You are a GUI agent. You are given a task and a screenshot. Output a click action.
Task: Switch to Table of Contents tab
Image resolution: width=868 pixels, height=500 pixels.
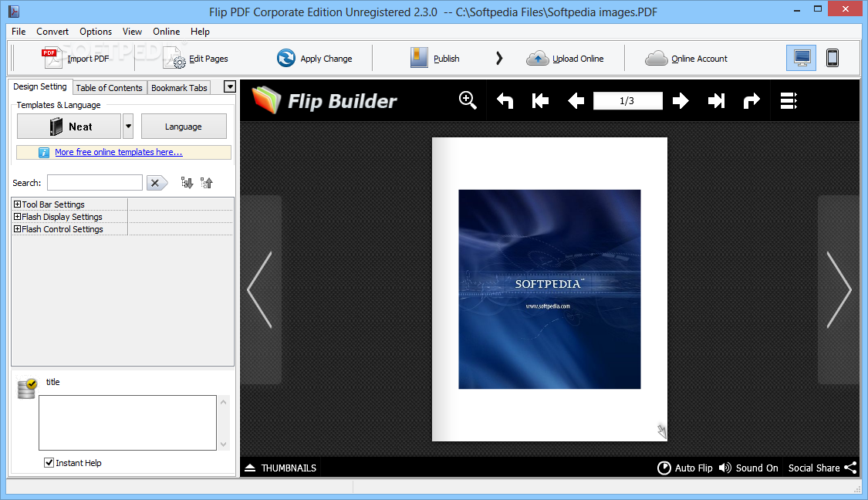pyautogui.click(x=109, y=87)
